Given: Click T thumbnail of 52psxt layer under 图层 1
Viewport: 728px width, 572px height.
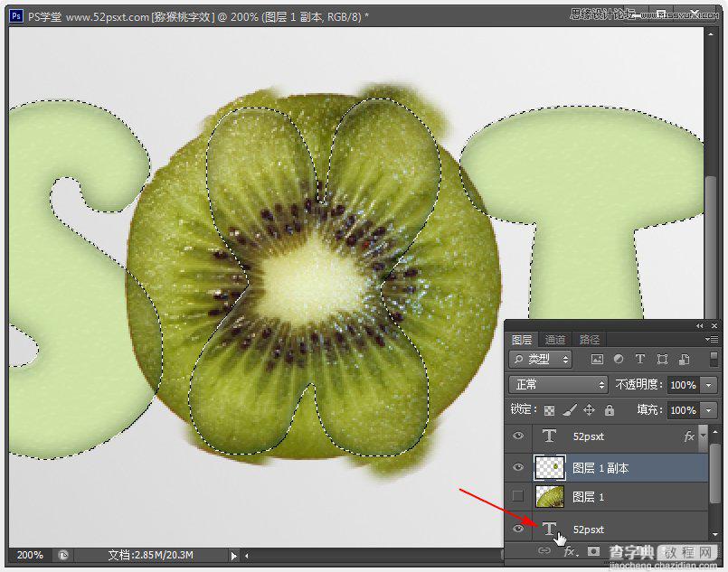Looking at the screenshot, I should (549, 529).
